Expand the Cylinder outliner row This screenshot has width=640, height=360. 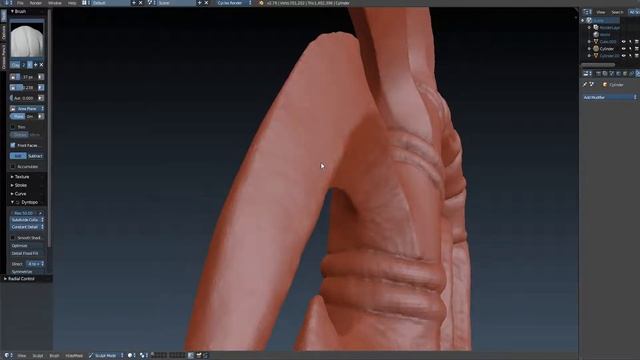pyautogui.click(x=589, y=49)
